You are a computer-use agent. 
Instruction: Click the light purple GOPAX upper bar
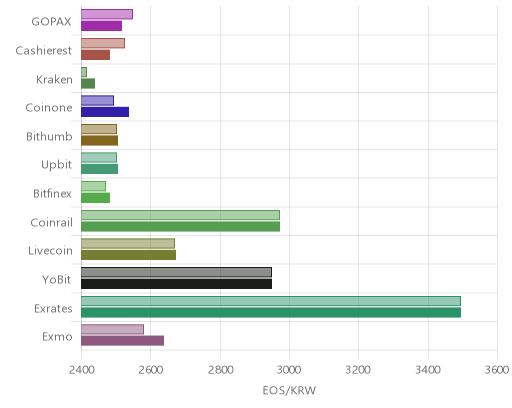107,14
